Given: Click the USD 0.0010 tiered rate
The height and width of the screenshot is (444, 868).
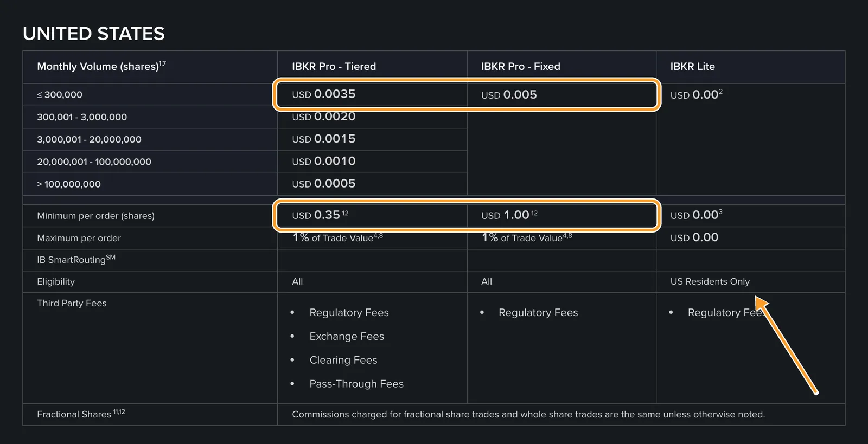Looking at the screenshot, I should (x=323, y=161).
